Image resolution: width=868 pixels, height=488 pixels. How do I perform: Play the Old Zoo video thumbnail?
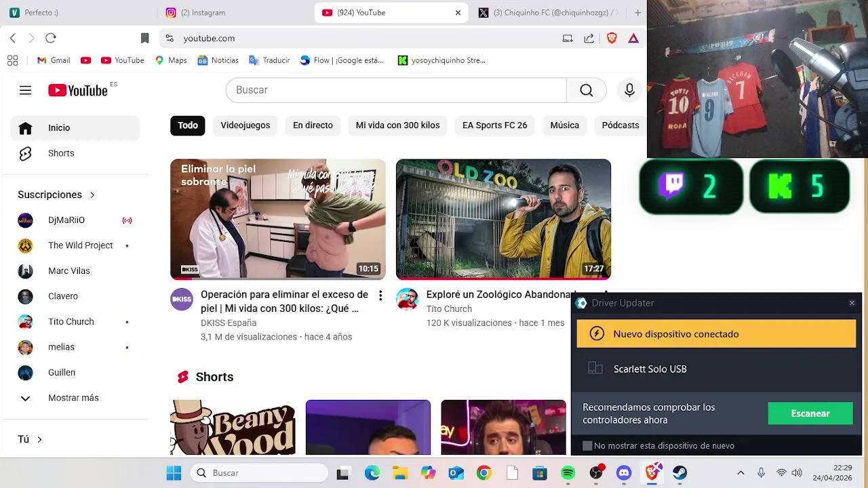tap(503, 219)
